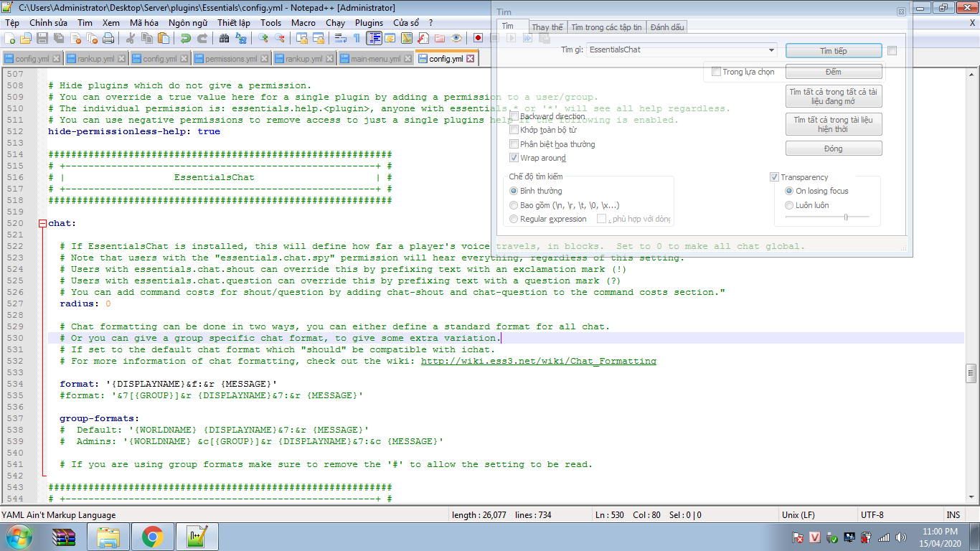
Task: Enable the Backward direction checkbox
Action: (514, 116)
